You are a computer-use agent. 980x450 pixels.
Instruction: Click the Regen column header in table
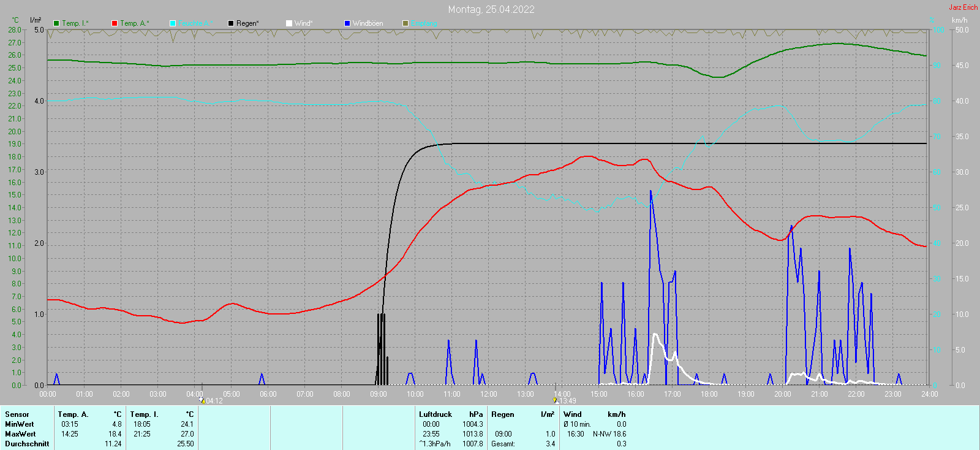pos(503,414)
